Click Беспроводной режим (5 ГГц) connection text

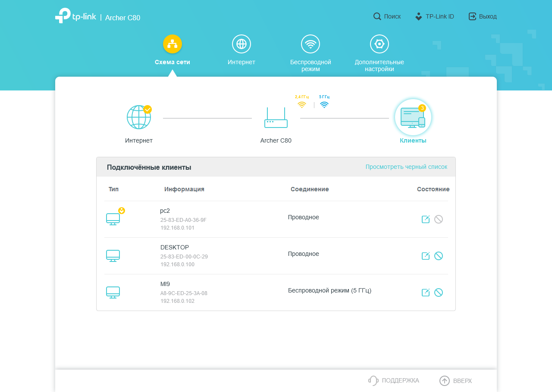(x=329, y=290)
